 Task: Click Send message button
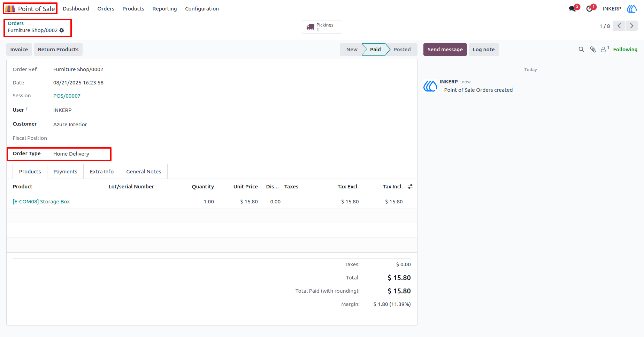[445, 50]
